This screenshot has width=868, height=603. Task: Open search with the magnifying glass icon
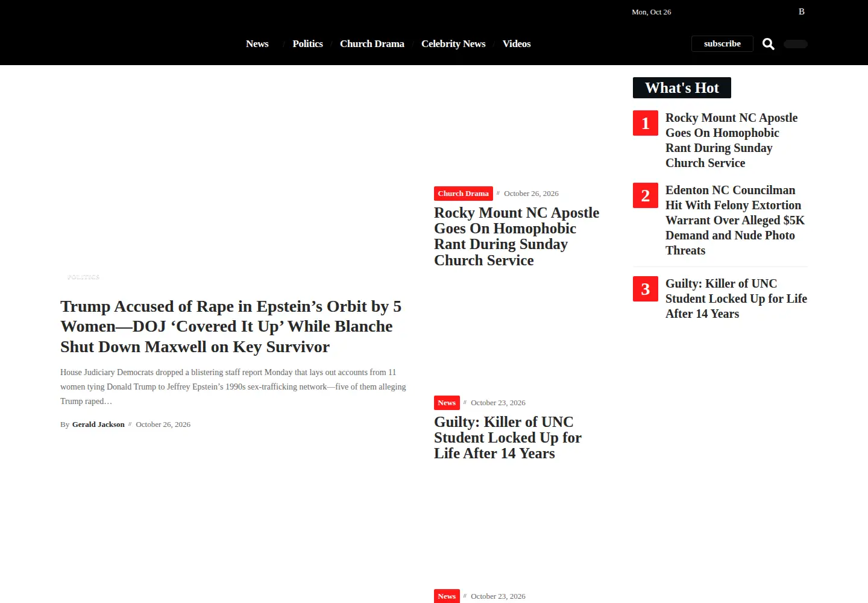[x=768, y=44]
